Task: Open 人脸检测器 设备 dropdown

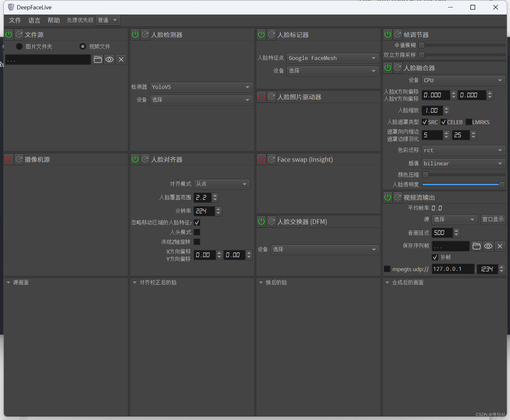Action: point(201,100)
